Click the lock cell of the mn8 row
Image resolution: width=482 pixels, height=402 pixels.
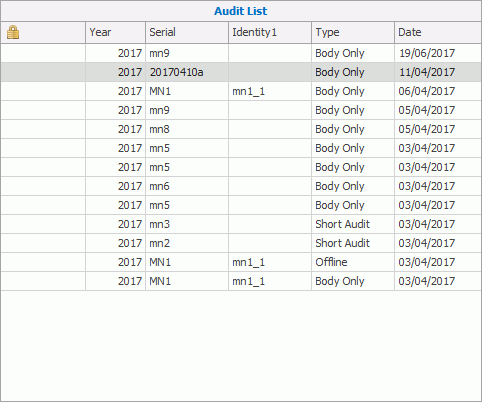click(43, 129)
